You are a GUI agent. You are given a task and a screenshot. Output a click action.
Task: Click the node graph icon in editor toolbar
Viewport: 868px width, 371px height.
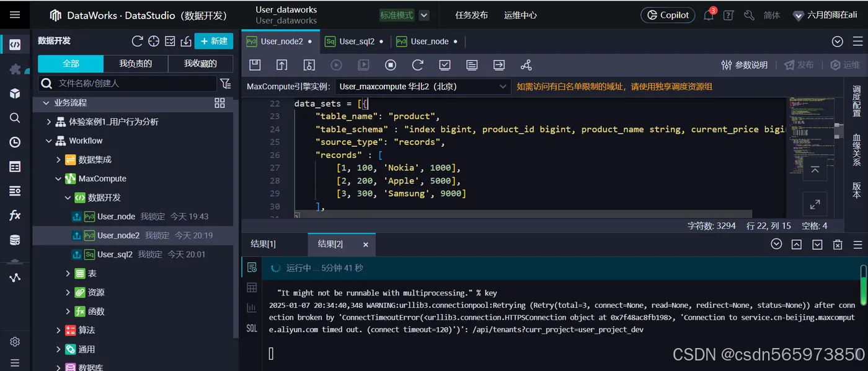pyautogui.click(x=526, y=65)
